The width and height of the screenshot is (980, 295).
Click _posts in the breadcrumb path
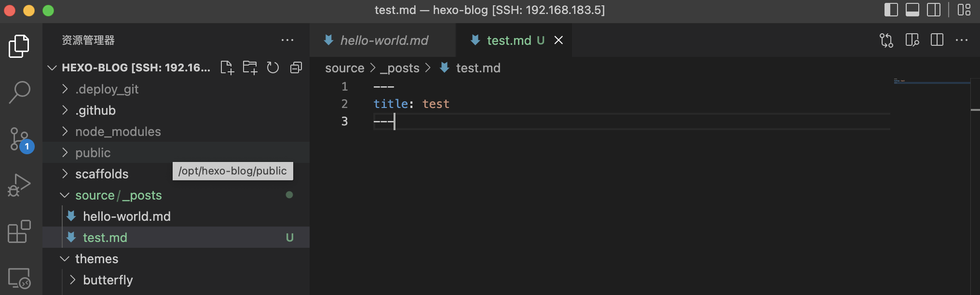point(400,68)
